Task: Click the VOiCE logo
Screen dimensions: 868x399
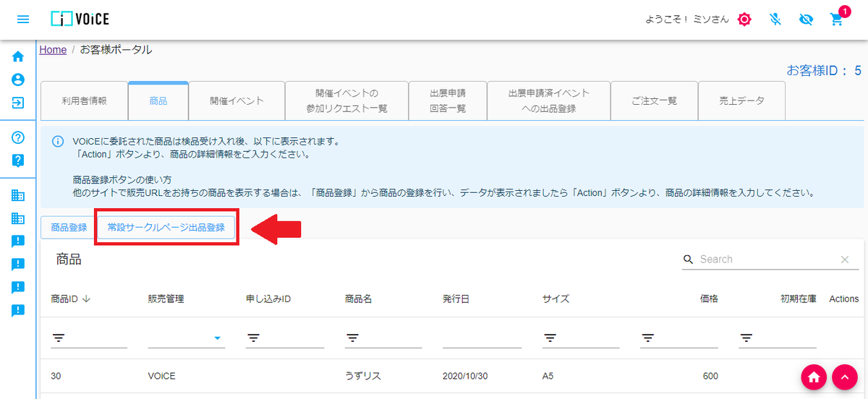Action: coord(80,20)
